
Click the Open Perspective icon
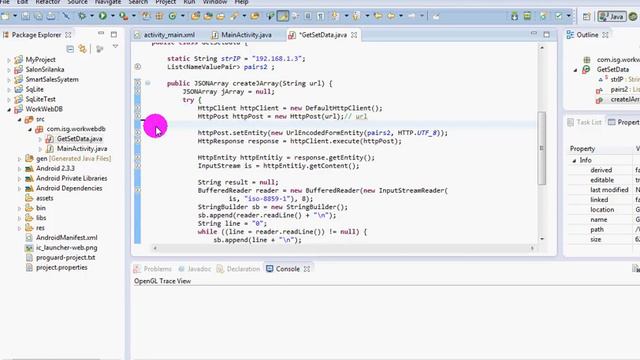pos(587,16)
